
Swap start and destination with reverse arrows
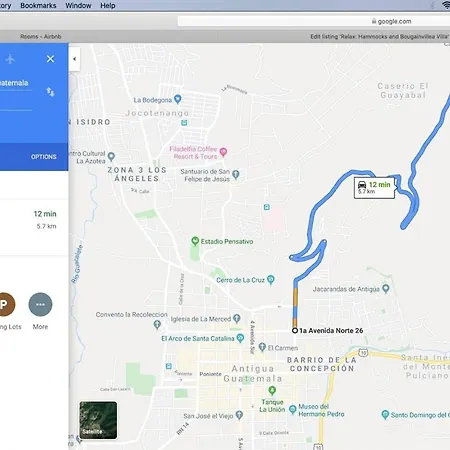coord(50,92)
